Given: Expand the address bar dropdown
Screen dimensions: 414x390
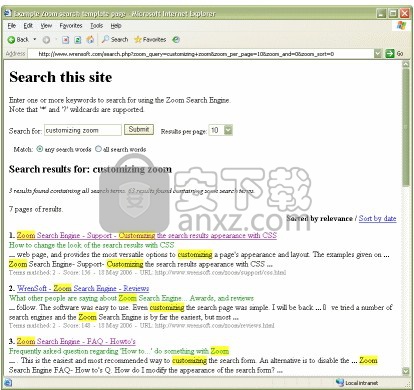Looking at the screenshot, I should 377,53.
